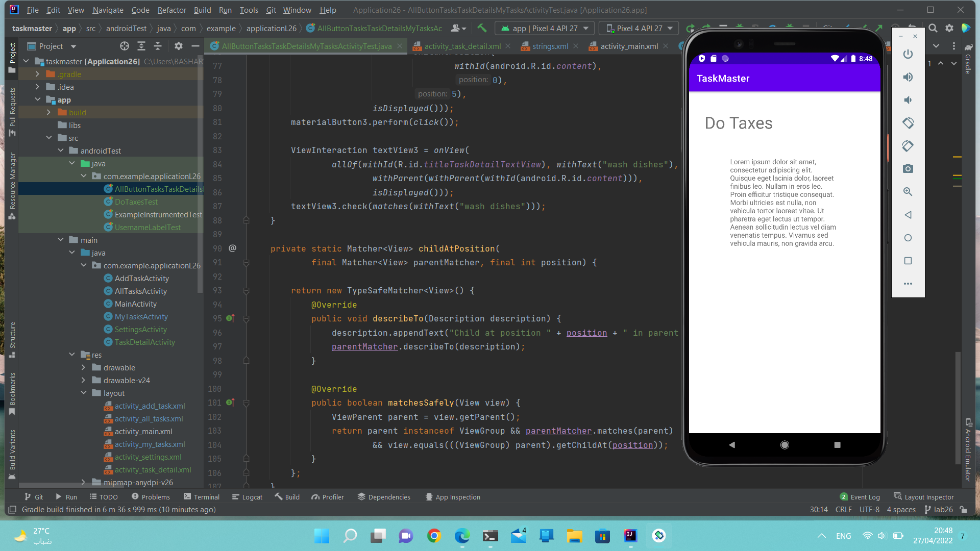Click the phone's back navigation button
Screen dimensions: 980x551
pos(731,445)
